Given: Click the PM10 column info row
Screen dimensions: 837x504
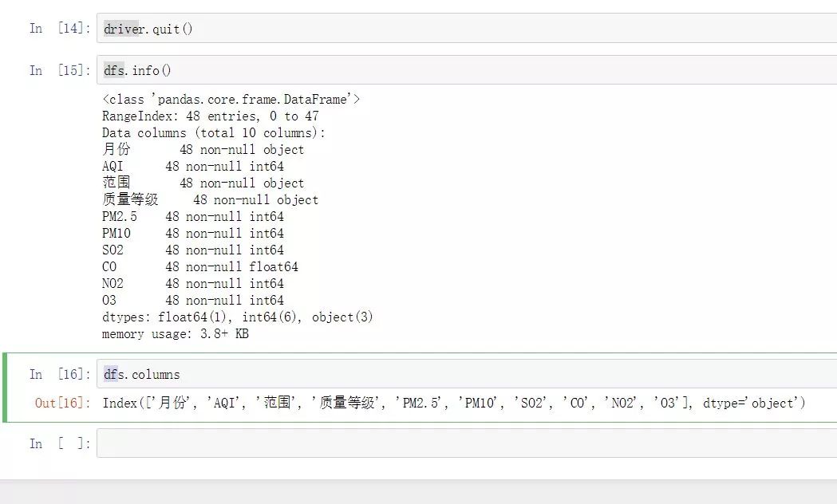Looking at the screenshot, I should point(193,233).
